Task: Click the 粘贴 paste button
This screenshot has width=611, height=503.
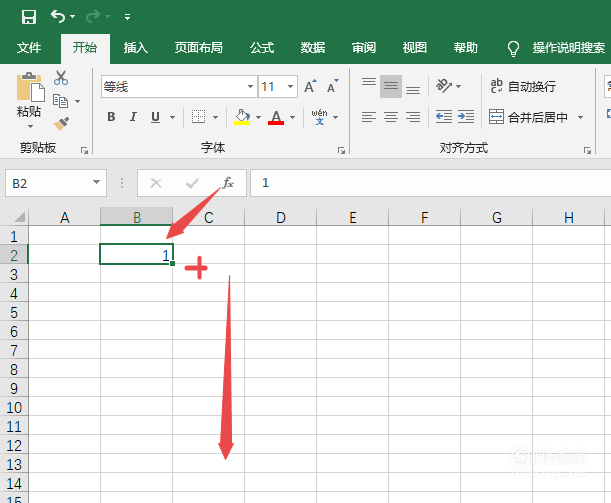Action: click(x=30, y=95)
